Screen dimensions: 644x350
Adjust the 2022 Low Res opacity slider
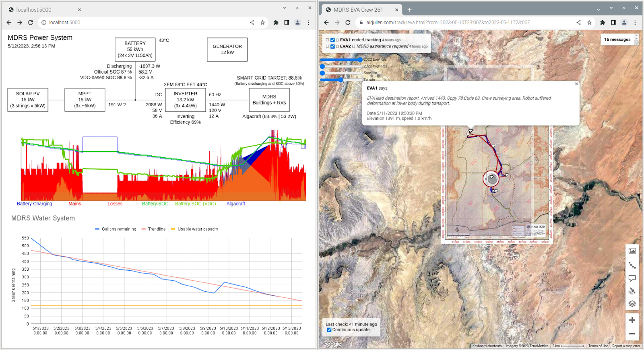click(341, 60)
